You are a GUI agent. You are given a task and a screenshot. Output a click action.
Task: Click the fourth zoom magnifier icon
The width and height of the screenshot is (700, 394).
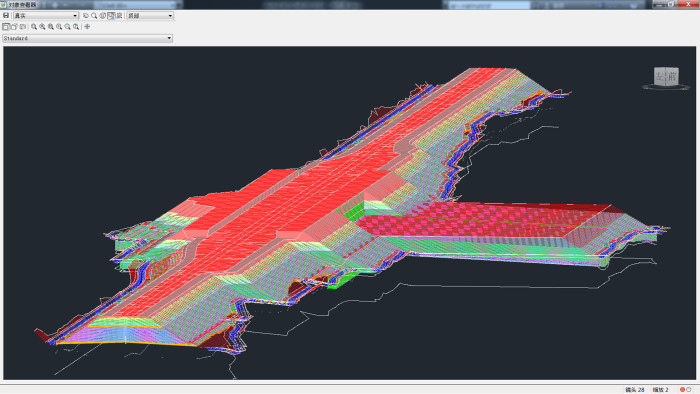(59, 27)
